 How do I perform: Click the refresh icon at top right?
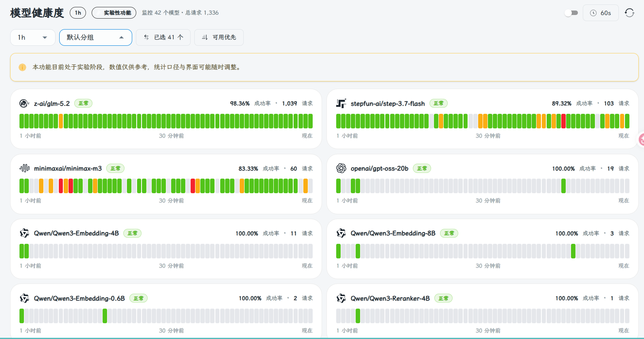tap(629, 13)
